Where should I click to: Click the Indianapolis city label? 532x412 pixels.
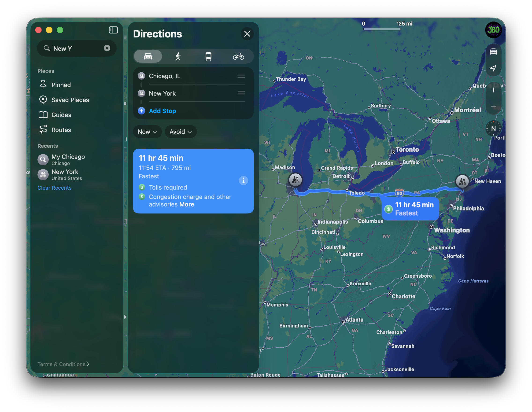[332, 222]
